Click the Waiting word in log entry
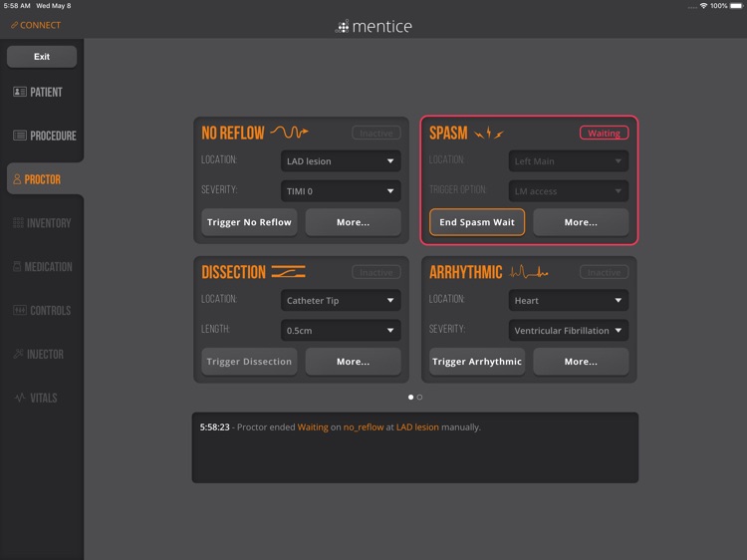Screen dimensions: 747x560 tap(313, 427)
